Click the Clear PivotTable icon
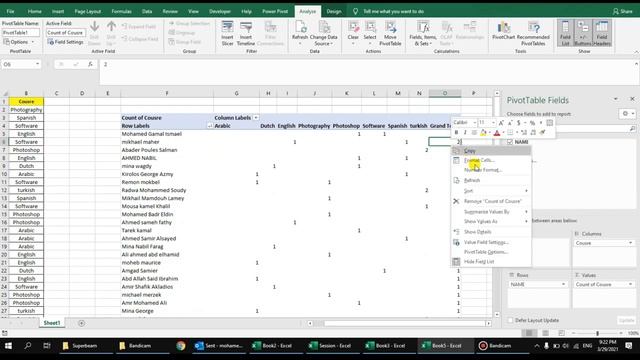 [353, 27]
